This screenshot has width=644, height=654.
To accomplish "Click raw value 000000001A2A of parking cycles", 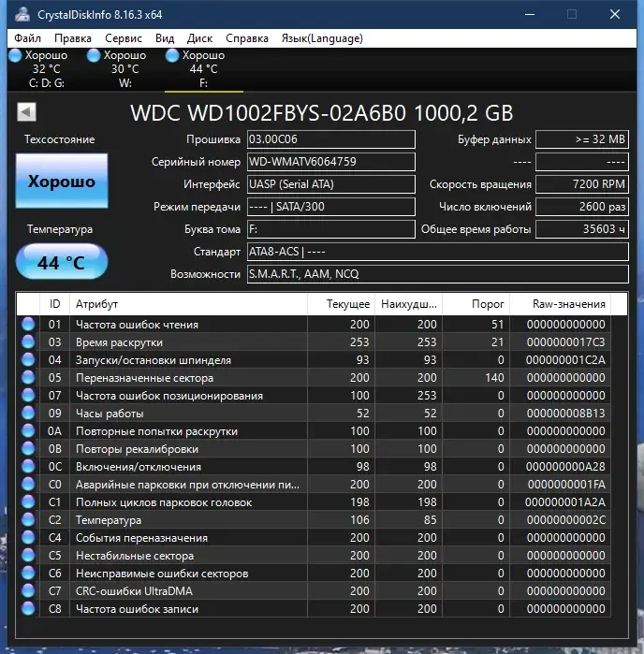I will point(565,502).
